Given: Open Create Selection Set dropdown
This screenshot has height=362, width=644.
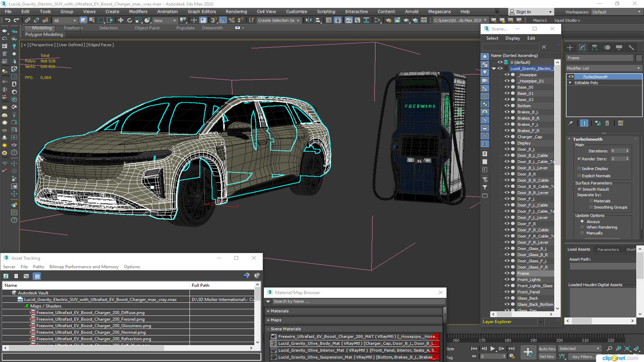Looking at the screenshot, I should pyautogui.click(x=278, y=20).
